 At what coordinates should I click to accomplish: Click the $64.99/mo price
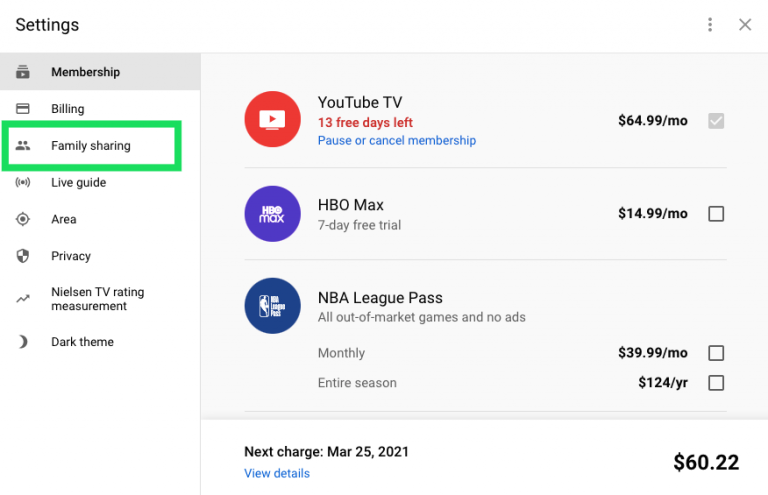coord(652,120)
